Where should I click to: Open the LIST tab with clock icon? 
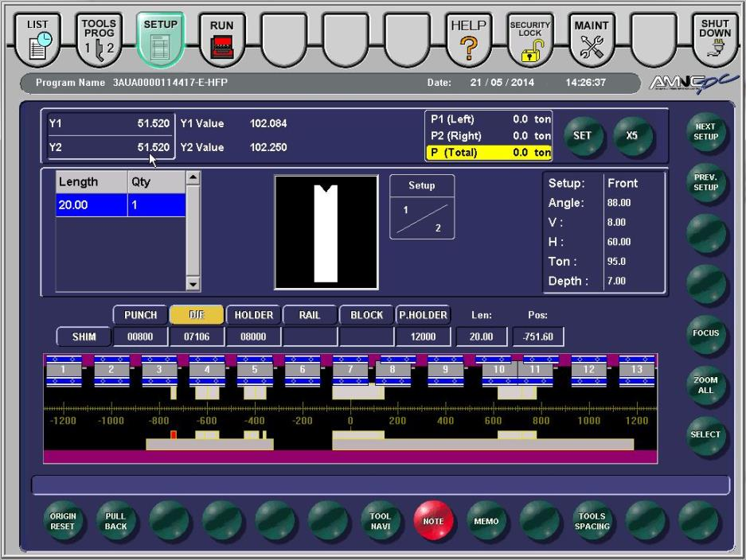click(38, 41)
